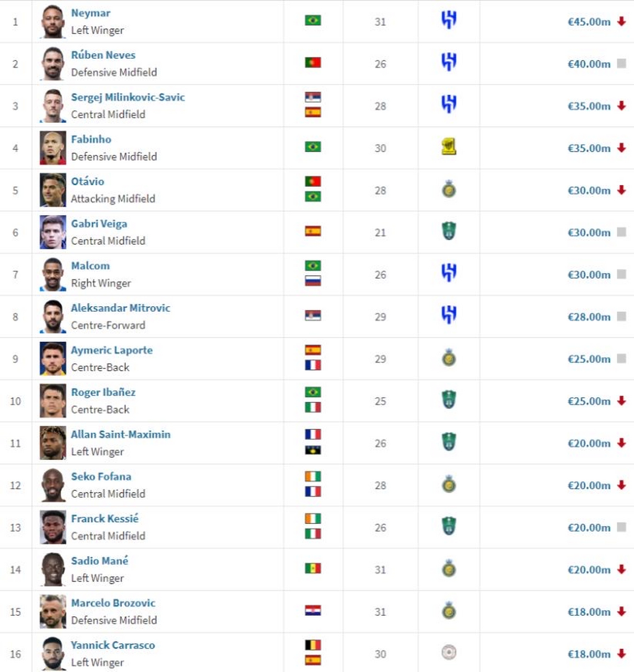The height and width of the screenshot is (672, 634).
Task: Follow the Allan Saint-Maximin name link
Action: (121, 435)
